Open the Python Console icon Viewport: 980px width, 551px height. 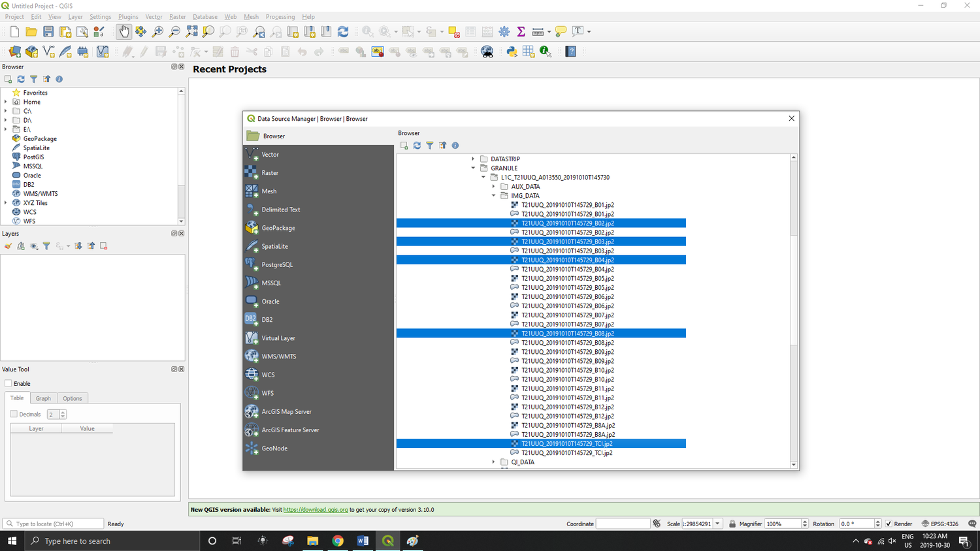[512, 52]
